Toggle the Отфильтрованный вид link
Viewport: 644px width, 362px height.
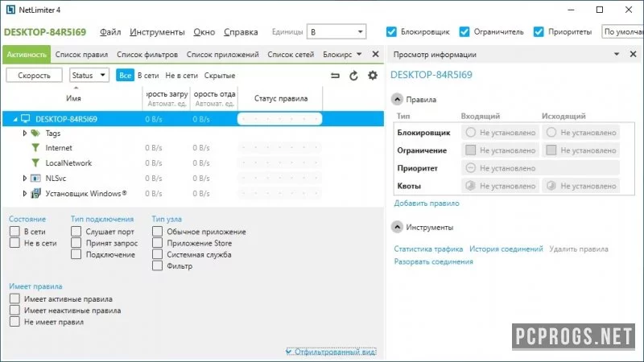coord(332,352)
